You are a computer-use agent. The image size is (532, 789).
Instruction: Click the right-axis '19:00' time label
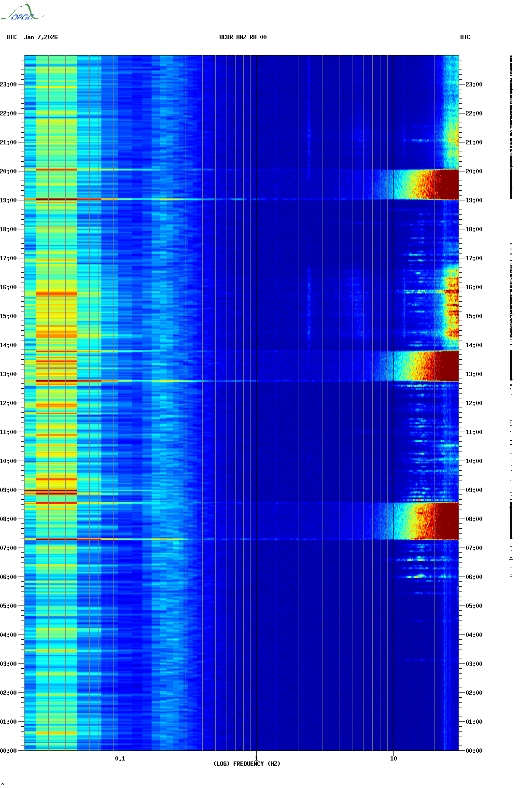(474, 200)
